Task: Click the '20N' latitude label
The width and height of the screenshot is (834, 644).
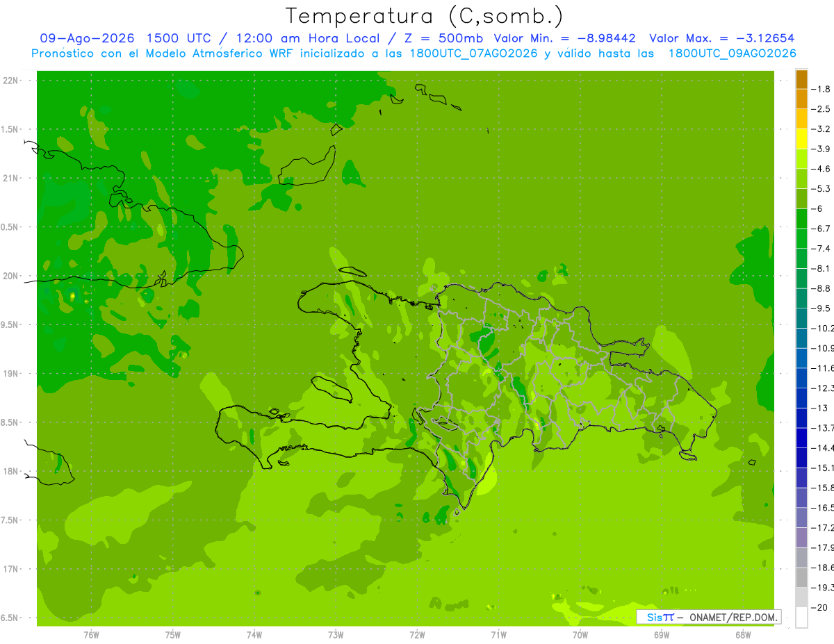Action: click(x=10, y=276)
